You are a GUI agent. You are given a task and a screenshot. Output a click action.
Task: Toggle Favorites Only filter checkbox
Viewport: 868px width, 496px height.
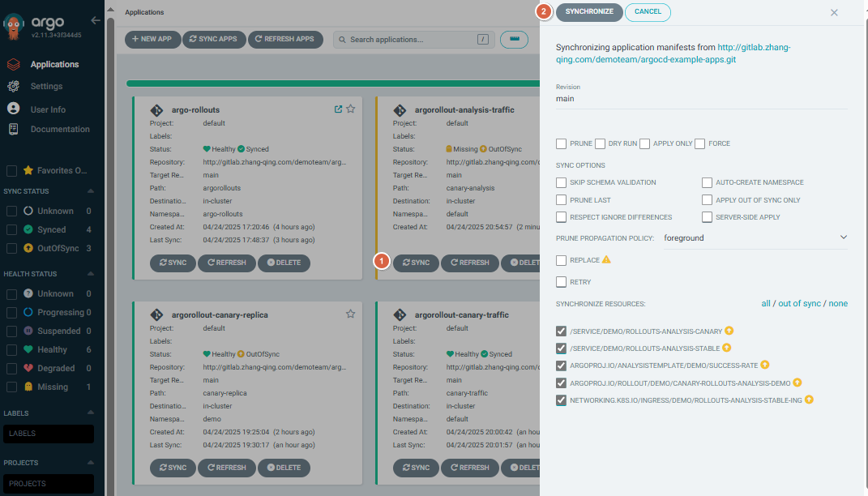[x=11, y=171]
